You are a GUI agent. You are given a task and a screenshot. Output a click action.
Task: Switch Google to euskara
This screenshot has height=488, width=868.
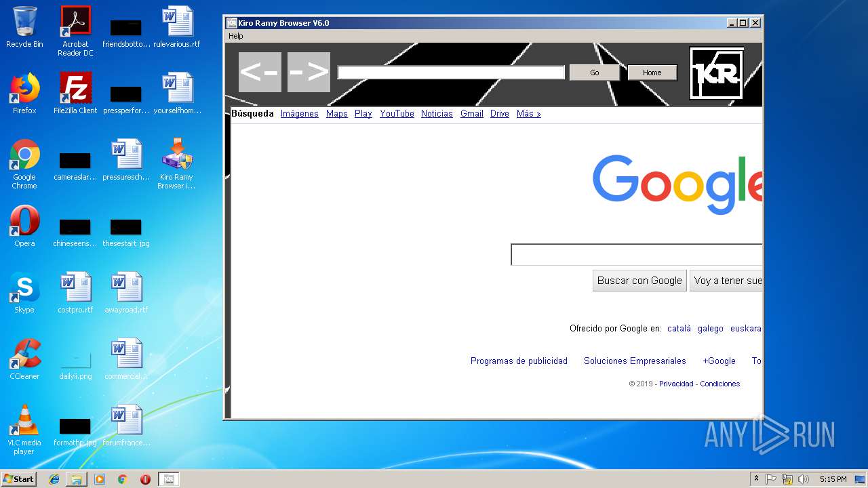click(x=746, y=329)
